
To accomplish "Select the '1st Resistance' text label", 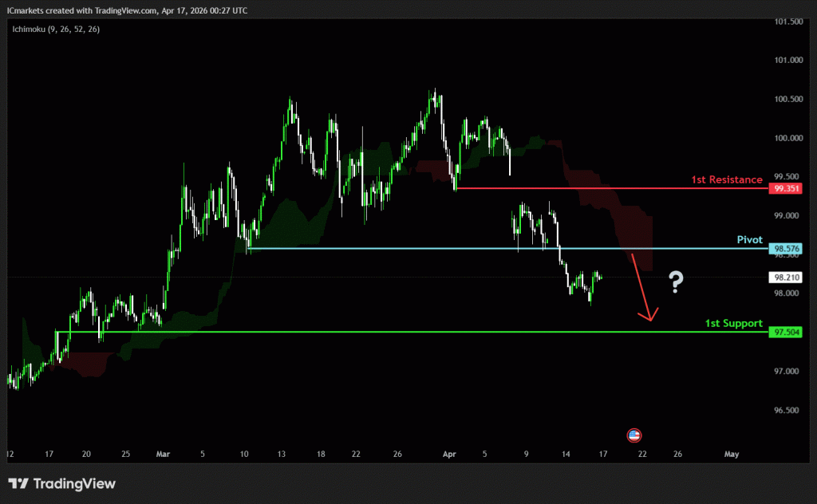I will [727, 179].
